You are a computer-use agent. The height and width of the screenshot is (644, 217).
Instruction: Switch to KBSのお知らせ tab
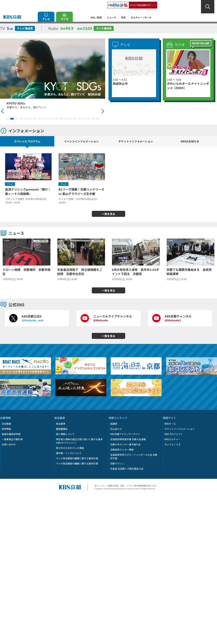(x=190, y=141)
